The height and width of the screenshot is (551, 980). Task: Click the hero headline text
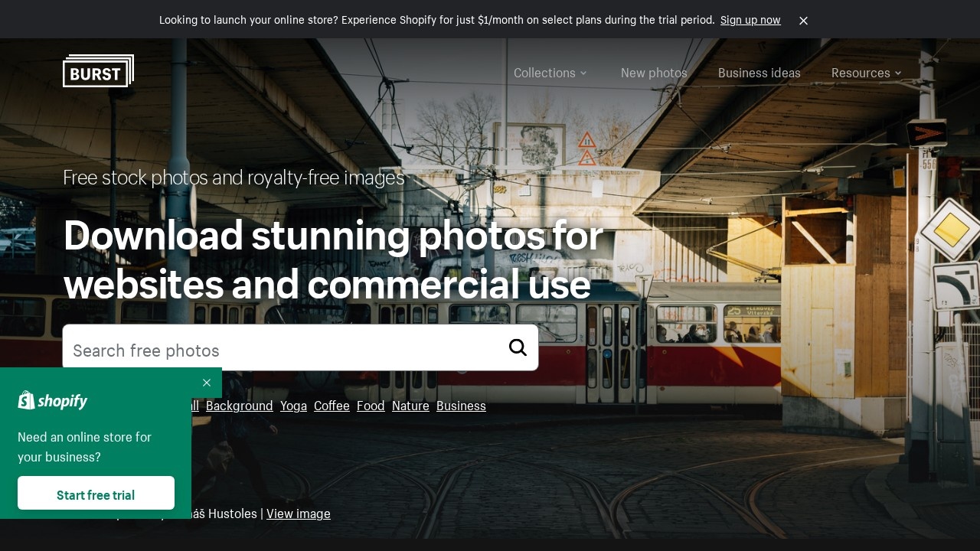pyautogui.click(x=333, y=259)
